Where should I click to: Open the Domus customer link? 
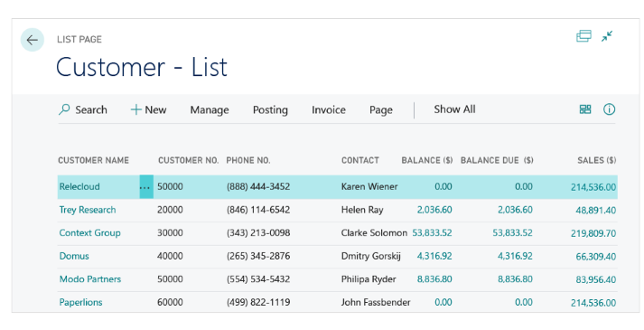pyautogui.click(x=74, y=256)
